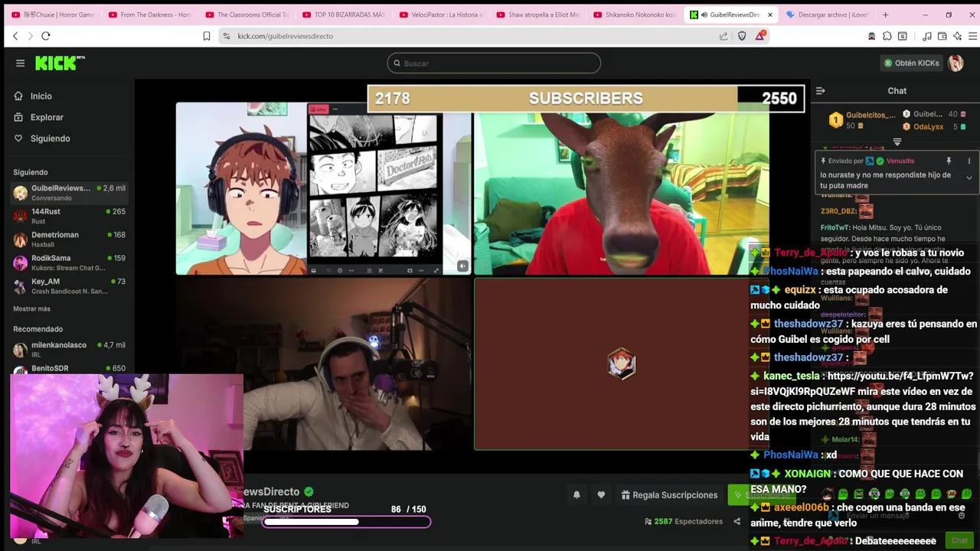This screenshot has height=551, width=980.
Task: Open a new browser tab
Action: (885, 15)
